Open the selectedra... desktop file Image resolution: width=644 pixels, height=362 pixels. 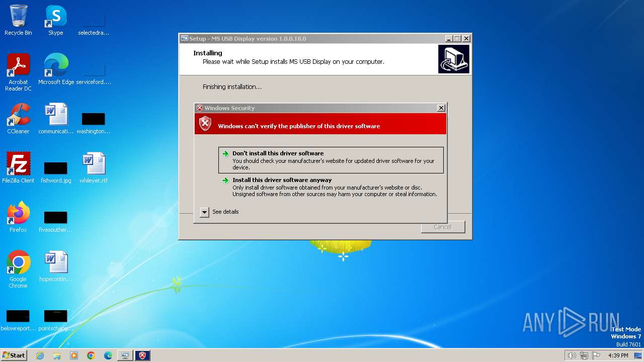point(94,24)
